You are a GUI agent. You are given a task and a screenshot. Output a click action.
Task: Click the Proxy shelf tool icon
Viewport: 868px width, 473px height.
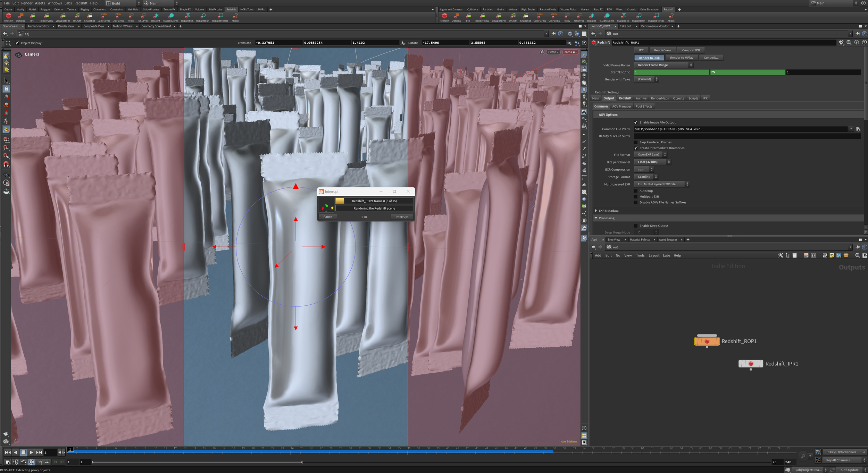[x=131, y=16]
